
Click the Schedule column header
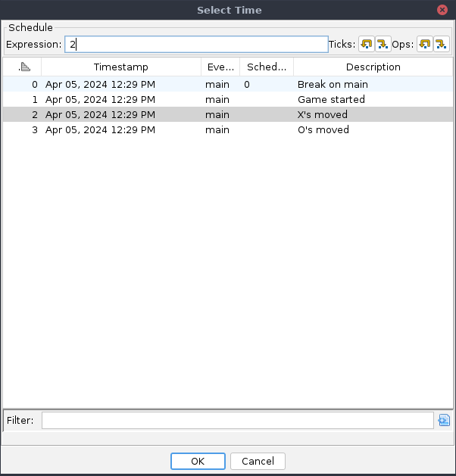[267, 67]
